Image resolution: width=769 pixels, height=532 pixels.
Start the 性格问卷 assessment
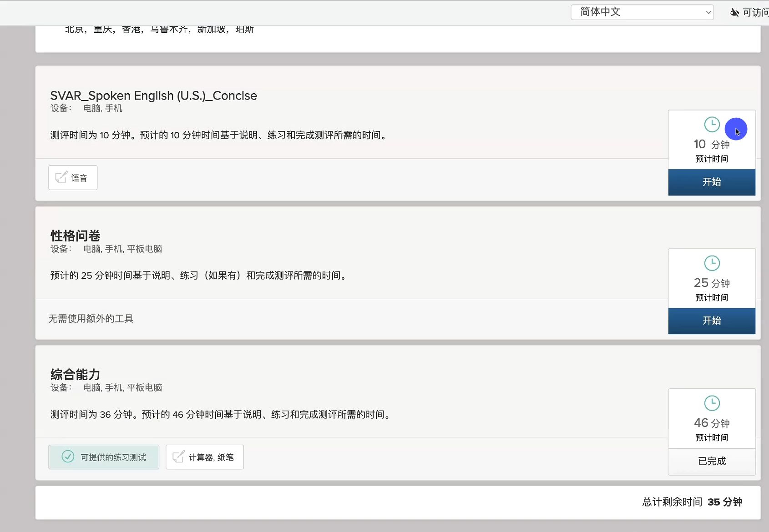click(712, 321)
